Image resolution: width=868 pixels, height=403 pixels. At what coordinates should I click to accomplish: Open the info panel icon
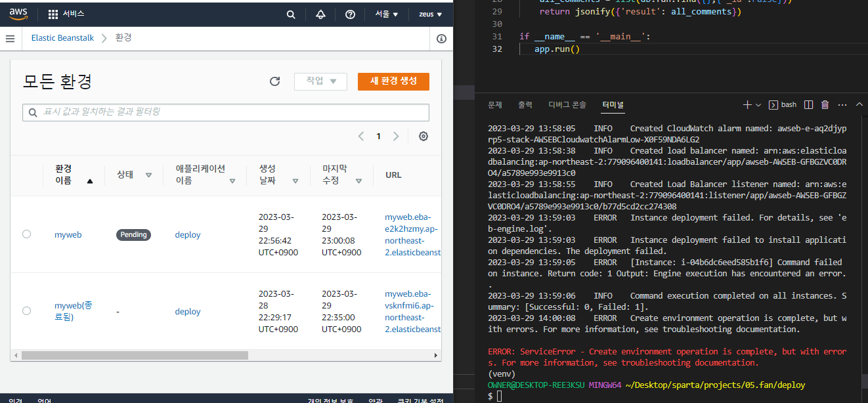442,39
